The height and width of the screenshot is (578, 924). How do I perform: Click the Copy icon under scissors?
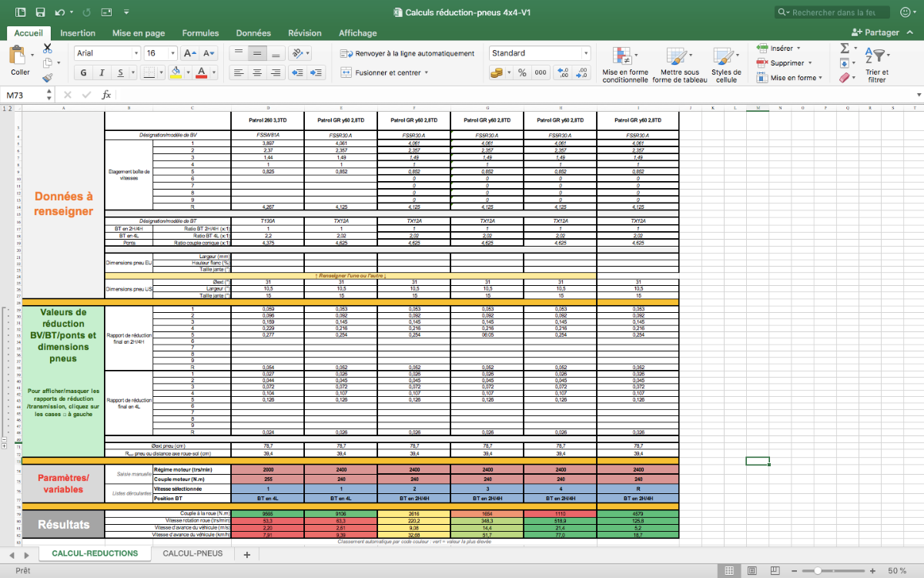pos(48,62)
